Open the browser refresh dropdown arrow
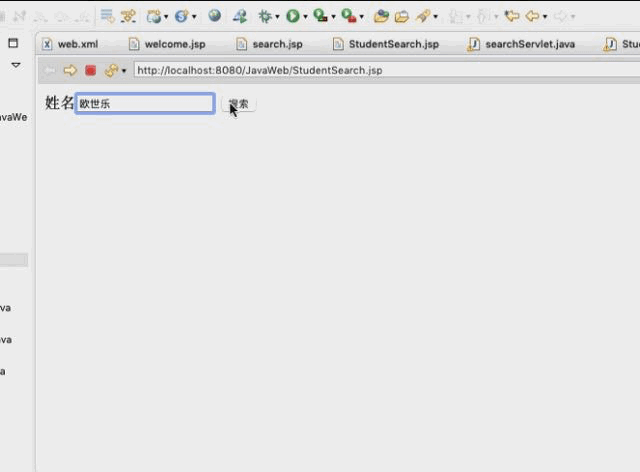 coord(124,71)
